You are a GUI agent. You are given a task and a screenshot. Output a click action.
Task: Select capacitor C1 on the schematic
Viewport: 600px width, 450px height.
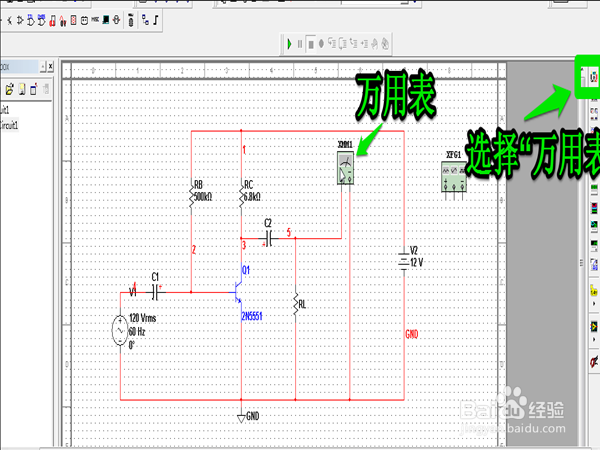tap(156, 292)
